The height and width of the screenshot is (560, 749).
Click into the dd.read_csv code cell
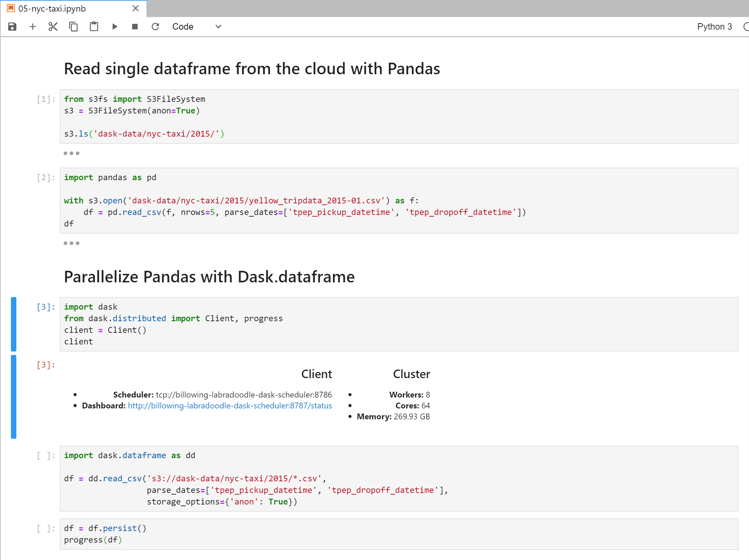(x=399, y=478)
